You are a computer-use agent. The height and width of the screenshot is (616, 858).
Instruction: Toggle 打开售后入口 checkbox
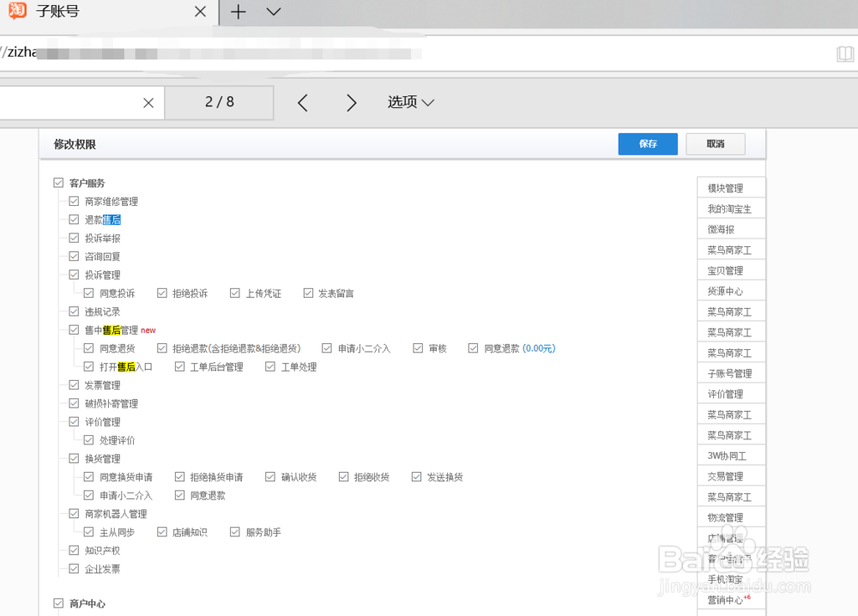[88, 366]
